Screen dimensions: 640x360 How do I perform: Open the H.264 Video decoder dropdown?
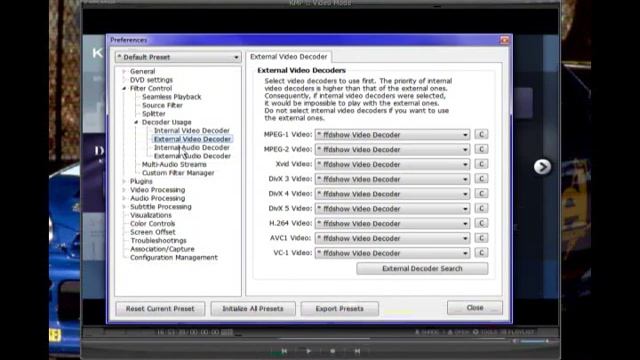[x=392, y=223]
